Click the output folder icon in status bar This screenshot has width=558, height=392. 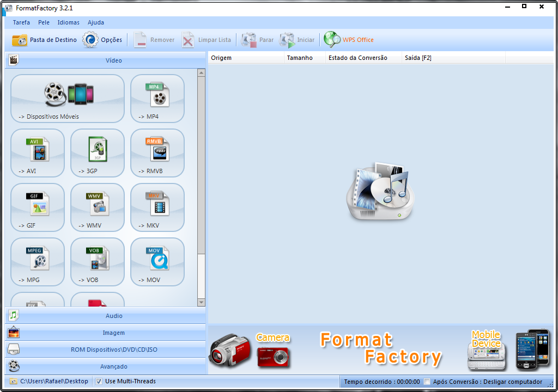coord(13,381)
